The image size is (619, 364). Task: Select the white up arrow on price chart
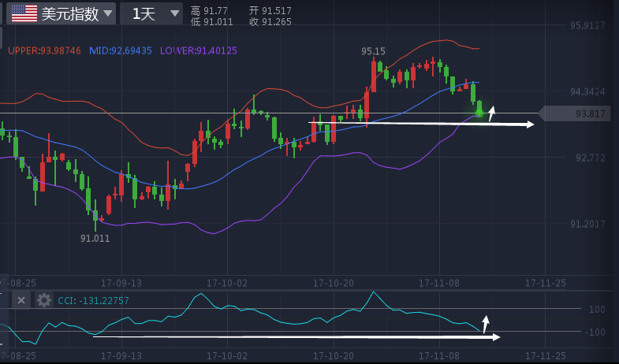pos(491,113)
